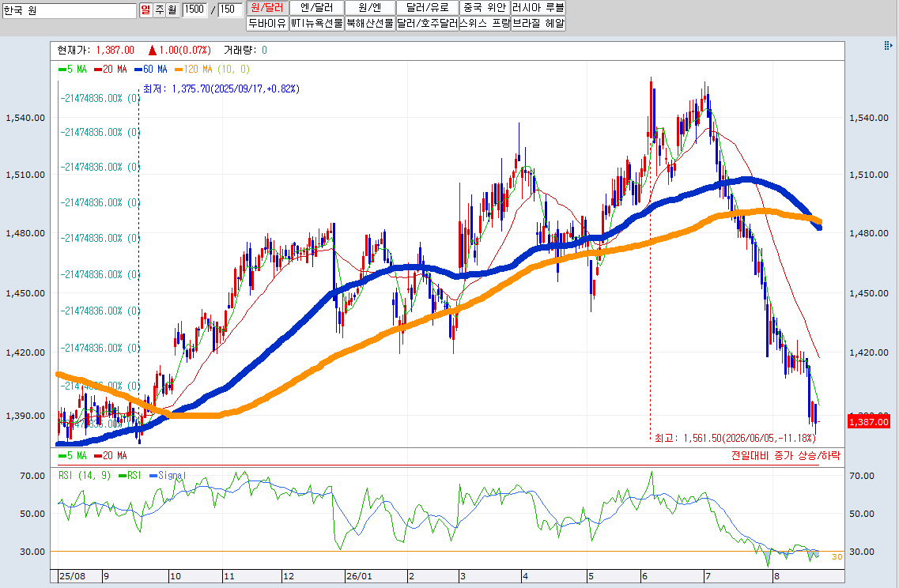Screen dimensions: 899x588
Task: Click the RSI Signal legend marker
Action: [153, 476]
